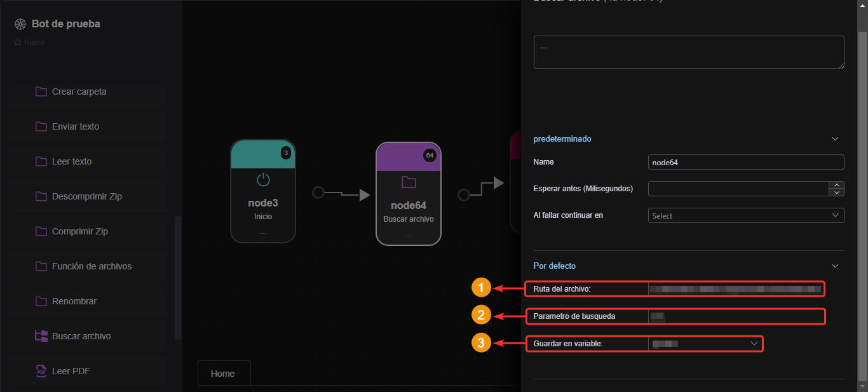Click into the Esperar antes milliseconds field
868x392 pixels.
pyautogui.click(x=738, y=189)
